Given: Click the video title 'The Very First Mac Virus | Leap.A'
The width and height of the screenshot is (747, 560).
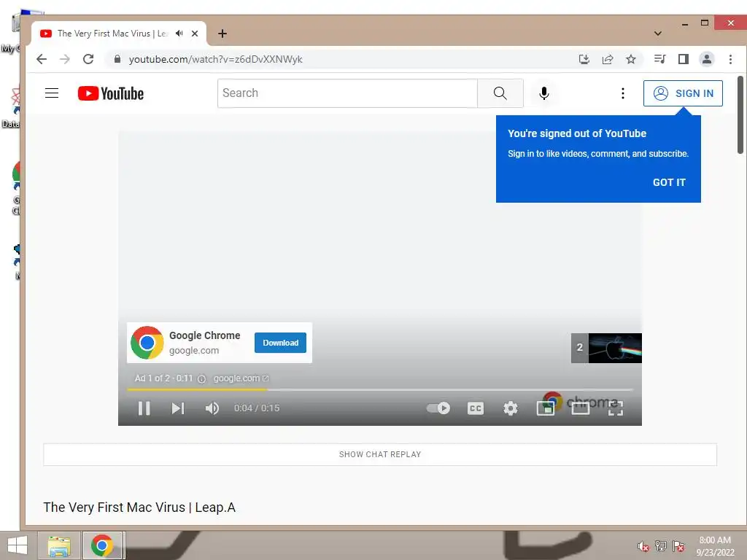Looking at the screenshot, I should pos(139,507).
